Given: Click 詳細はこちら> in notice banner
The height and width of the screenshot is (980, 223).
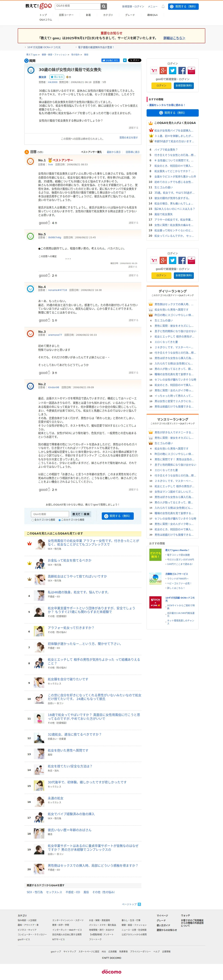Looking at the screenshot, I should tap(174, 38).
